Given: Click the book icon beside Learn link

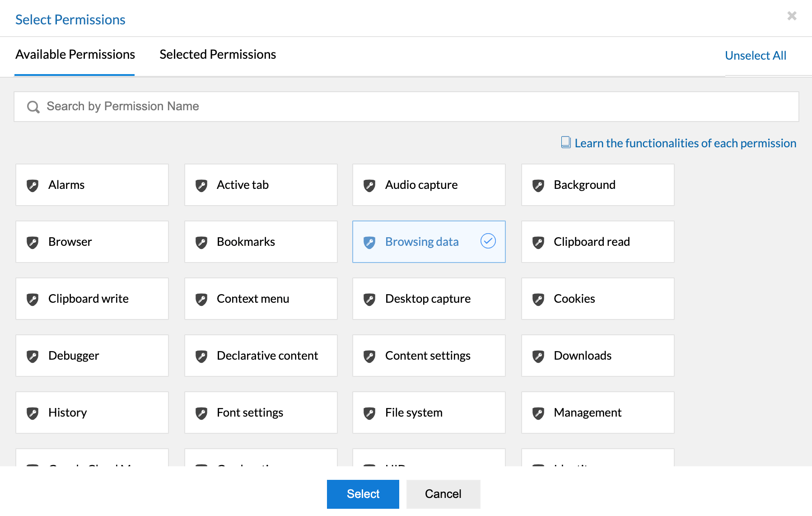Looking at the screenshot, I should (x=565, y=143).
